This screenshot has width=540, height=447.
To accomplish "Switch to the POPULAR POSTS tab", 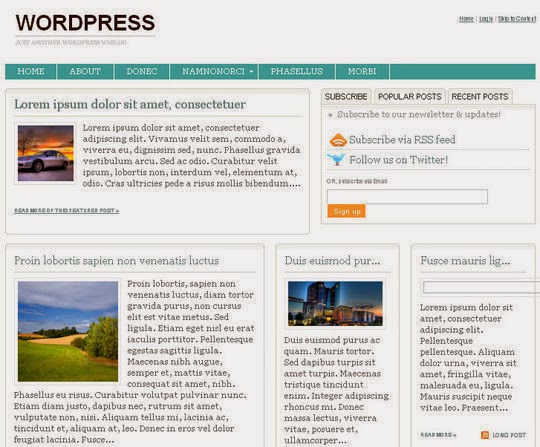I will [x=409, y=97].
